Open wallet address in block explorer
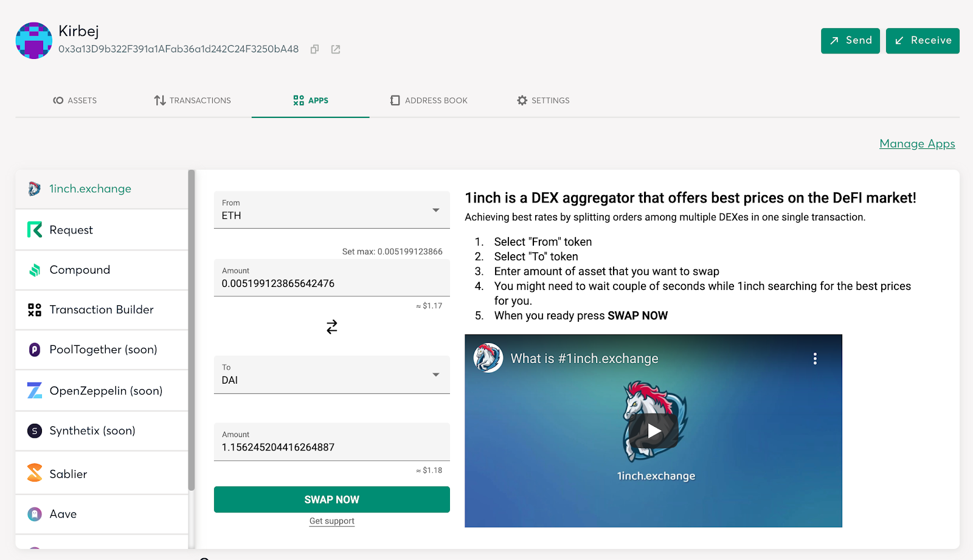The width and height of the screenshot is (973, 560). point(336,49)
